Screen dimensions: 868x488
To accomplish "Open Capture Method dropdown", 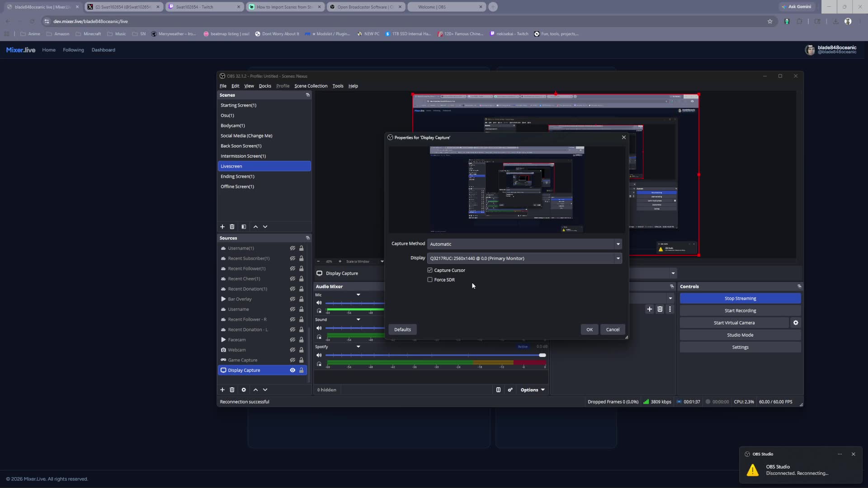I will [x=524, y=244].
